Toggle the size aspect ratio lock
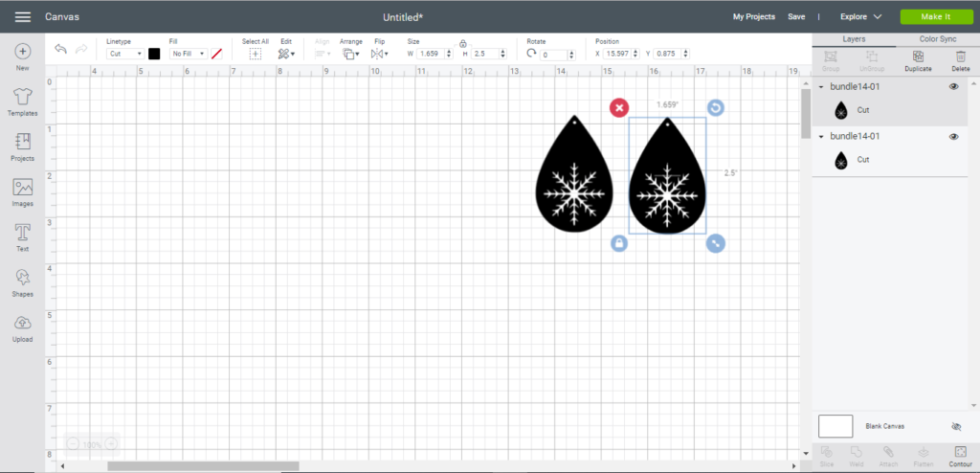 (x=462, y=44)
